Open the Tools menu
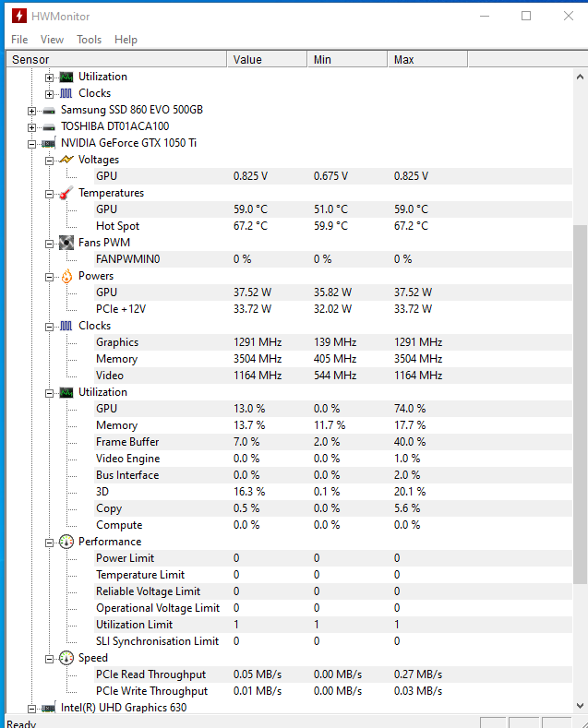The height and width of the screenshot is (728, 588). [x=90, y=40]
